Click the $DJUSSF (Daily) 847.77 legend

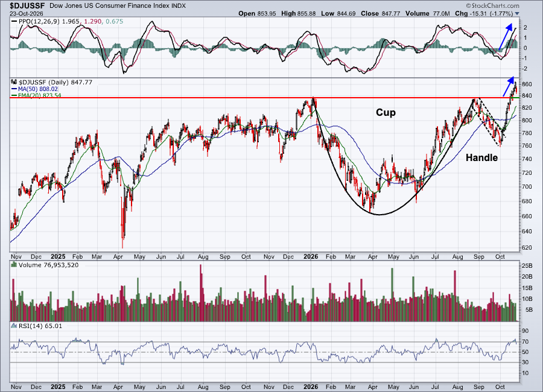coord(56,82)
